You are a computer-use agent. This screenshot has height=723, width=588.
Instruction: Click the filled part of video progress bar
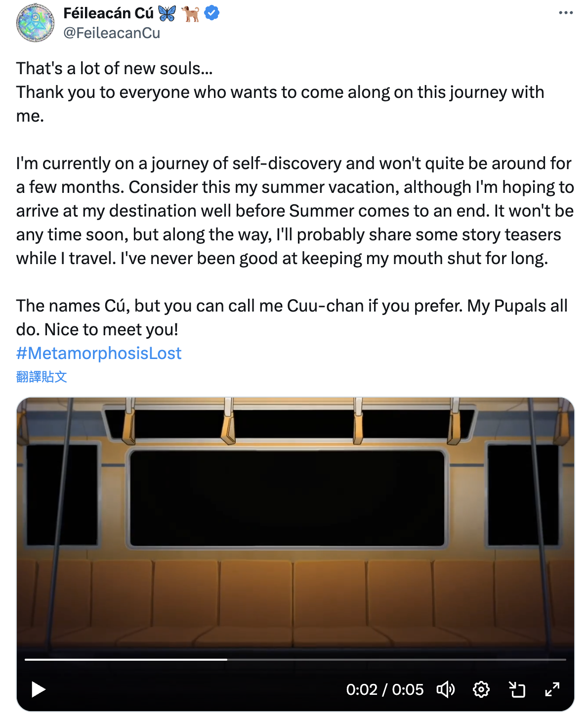pyautogui.click(x=126, y=659)
